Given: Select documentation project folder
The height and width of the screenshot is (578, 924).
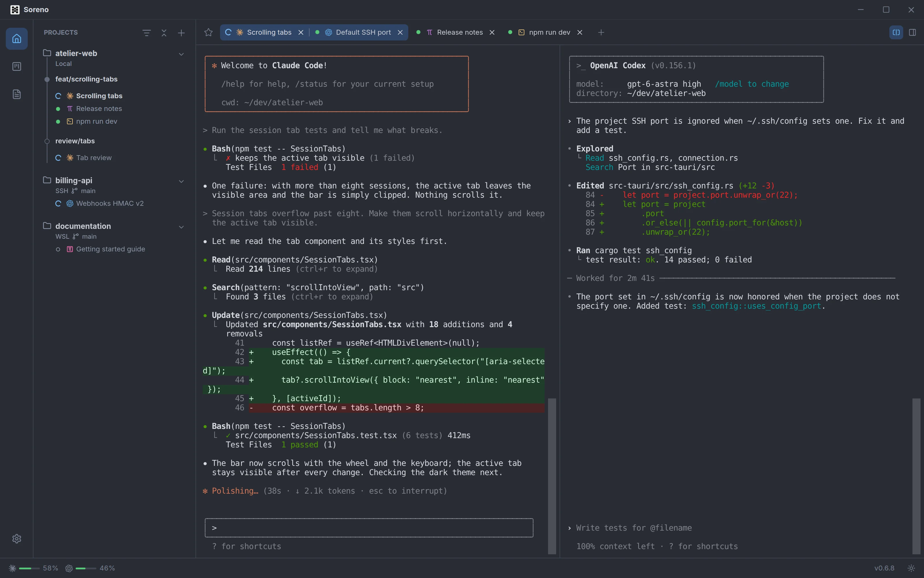Looking at the screenshot, I should (83, 226).
